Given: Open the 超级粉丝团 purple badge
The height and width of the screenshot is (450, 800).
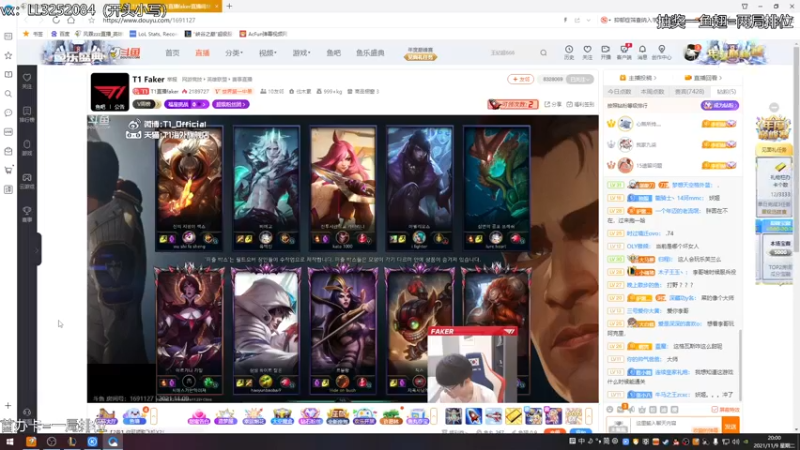Looking at the screenshot, I should coord(231,104).
